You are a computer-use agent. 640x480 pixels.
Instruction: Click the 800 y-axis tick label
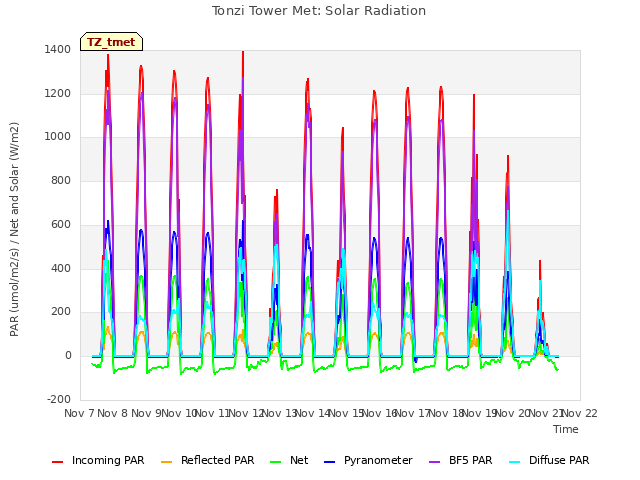coord(61,180)
